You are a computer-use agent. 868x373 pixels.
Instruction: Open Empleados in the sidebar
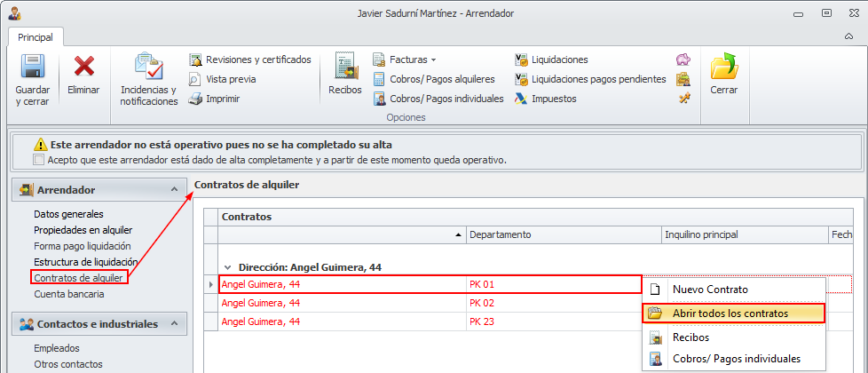(57, 349)
